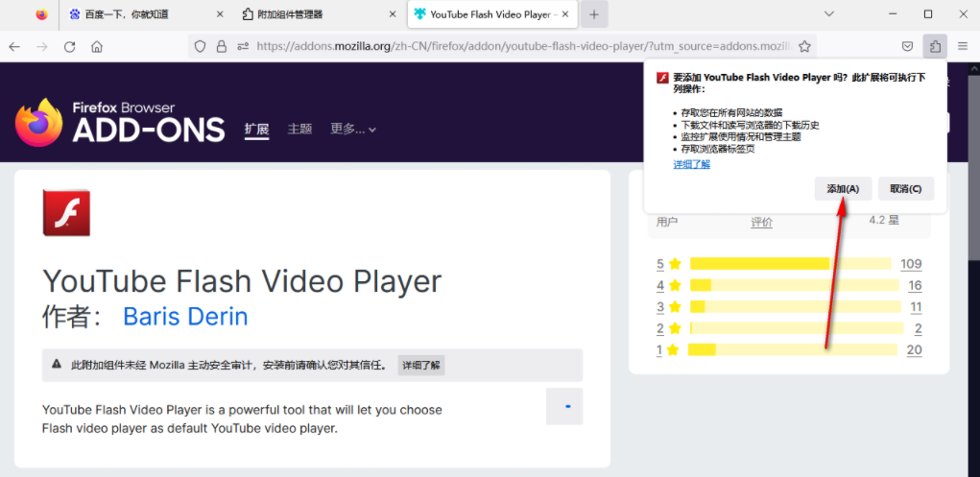Open author link Baris Derin
980x477 pixels.
click(185, 317)
